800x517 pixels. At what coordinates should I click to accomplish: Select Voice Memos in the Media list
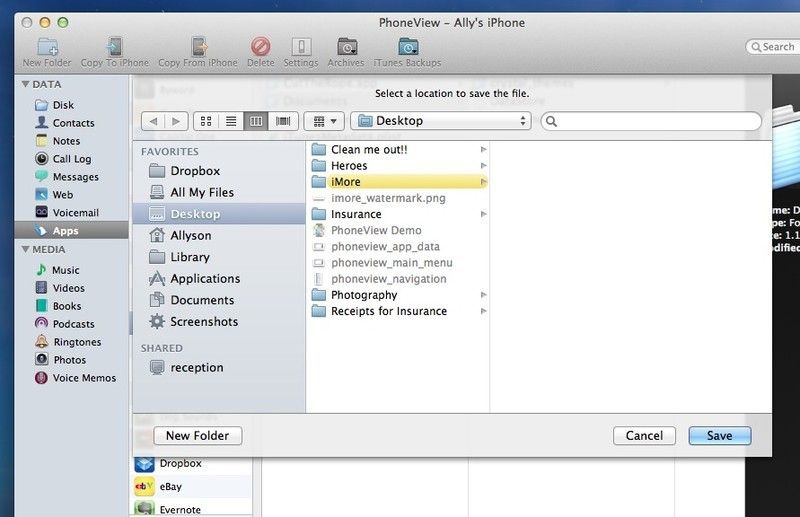84,378
